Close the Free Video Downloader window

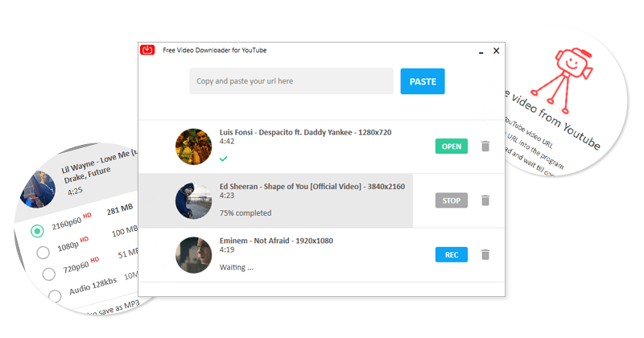pyautogui.click(x=496, y=51)
